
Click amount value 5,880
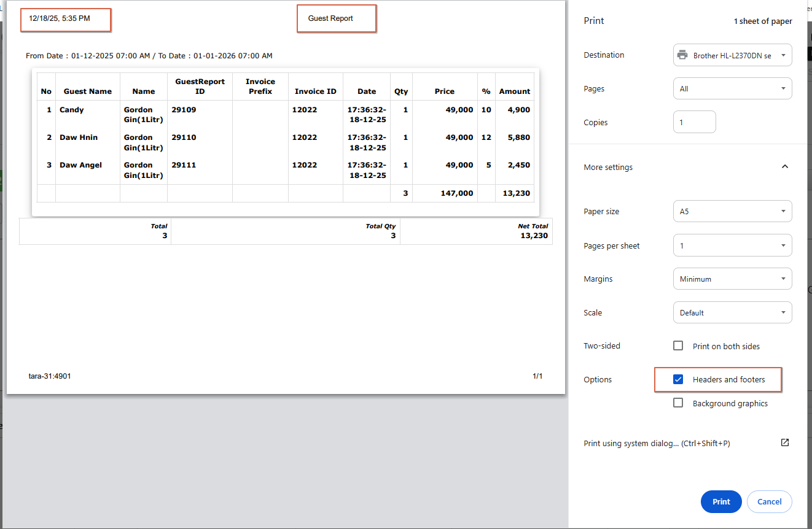519,137
